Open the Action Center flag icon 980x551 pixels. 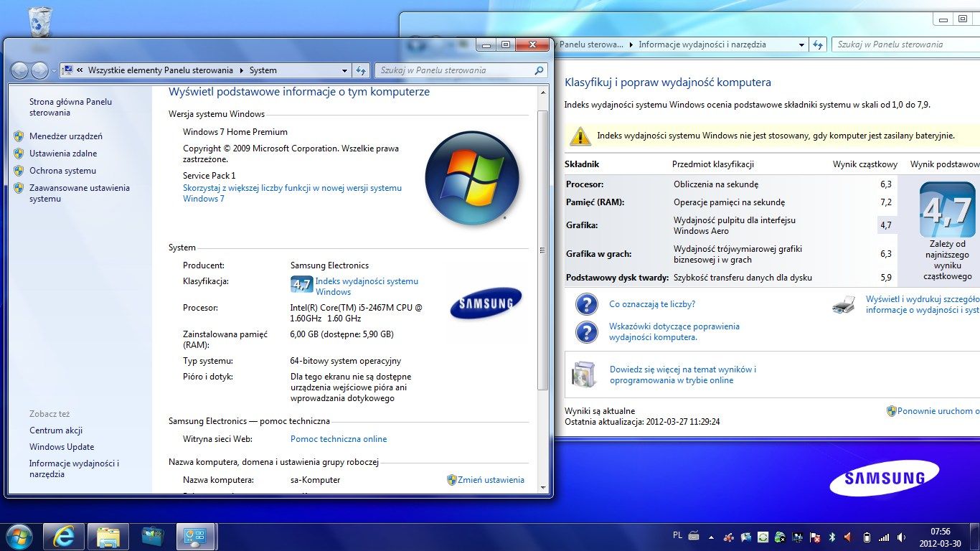click(815, 537)
